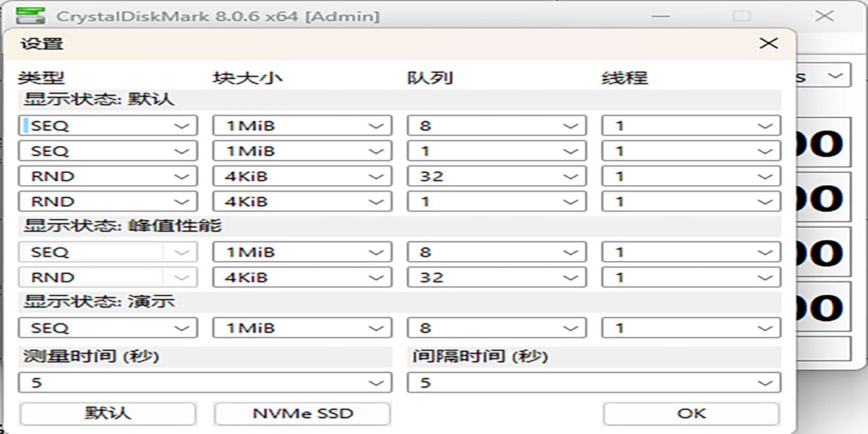Close the 设置 settings dialog
Screen dimensions: 868x434
click(768, 43)
